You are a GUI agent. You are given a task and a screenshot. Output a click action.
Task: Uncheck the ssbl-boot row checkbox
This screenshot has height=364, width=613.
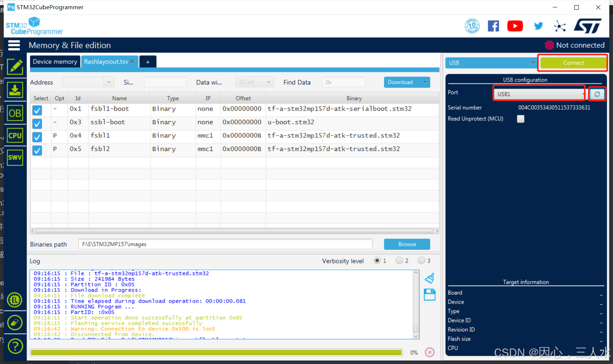point(37,123)
